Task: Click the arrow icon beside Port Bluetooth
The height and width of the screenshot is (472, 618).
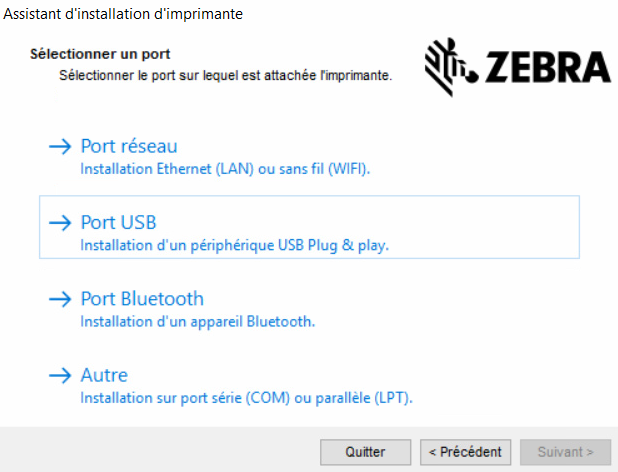Action: [62, 299]
